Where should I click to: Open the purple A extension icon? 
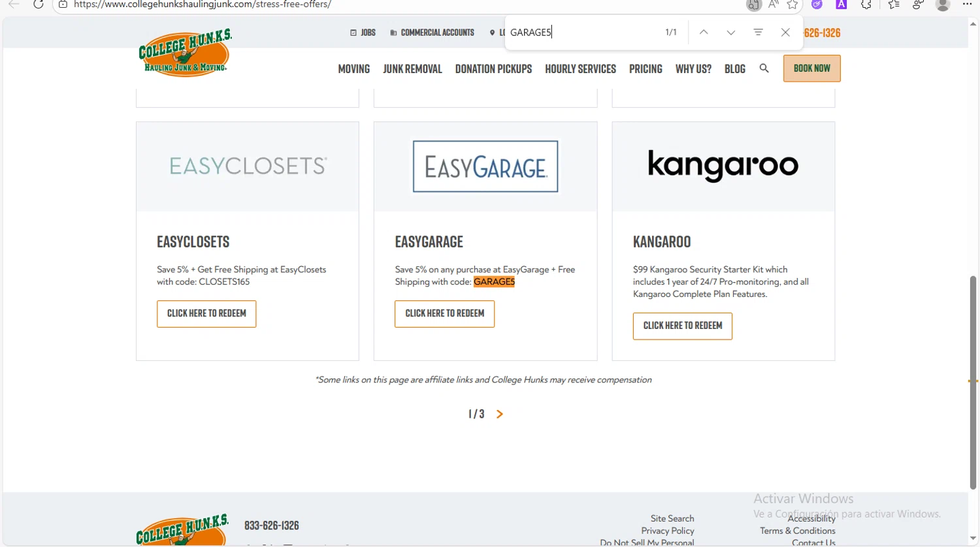(x=841, y=5)
